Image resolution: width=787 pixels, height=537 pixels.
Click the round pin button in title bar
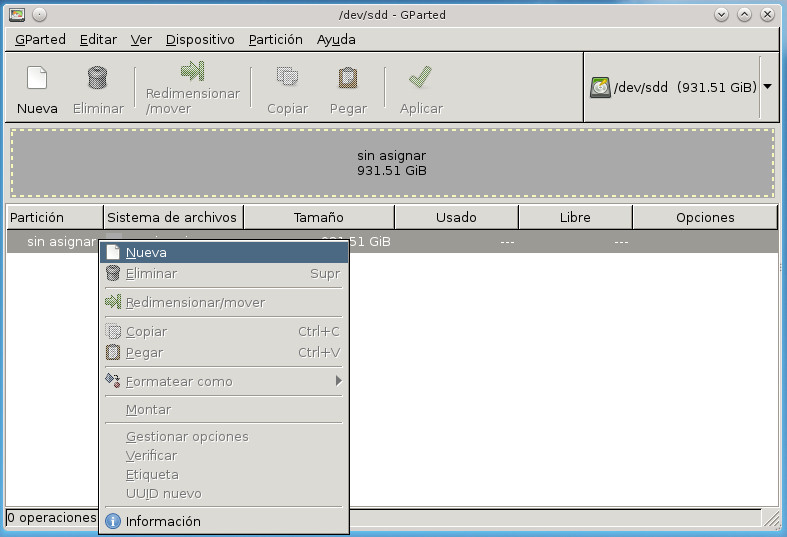40,15
